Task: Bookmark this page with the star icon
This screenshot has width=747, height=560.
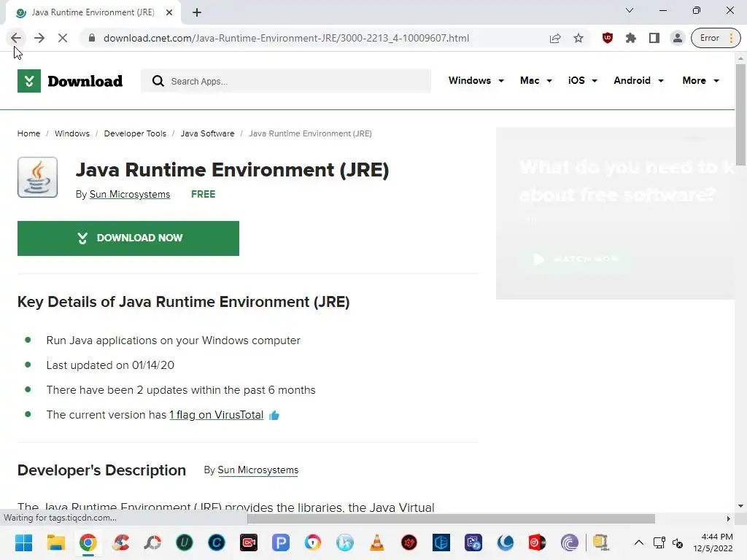Action: 578,38
